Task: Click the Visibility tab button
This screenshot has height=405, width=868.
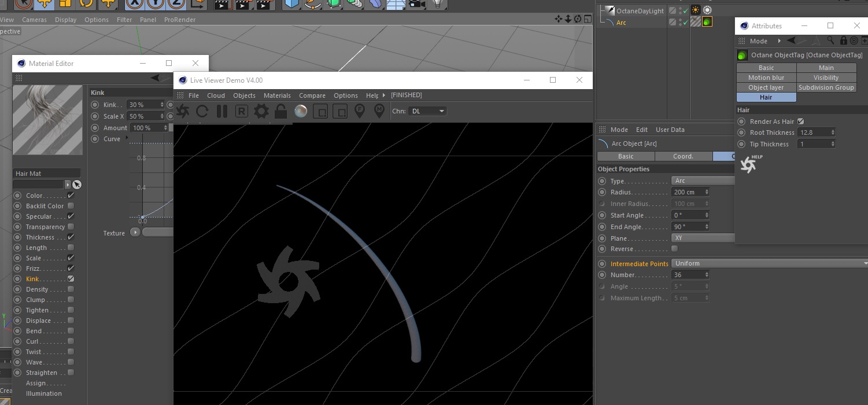Action: [826, 78]
